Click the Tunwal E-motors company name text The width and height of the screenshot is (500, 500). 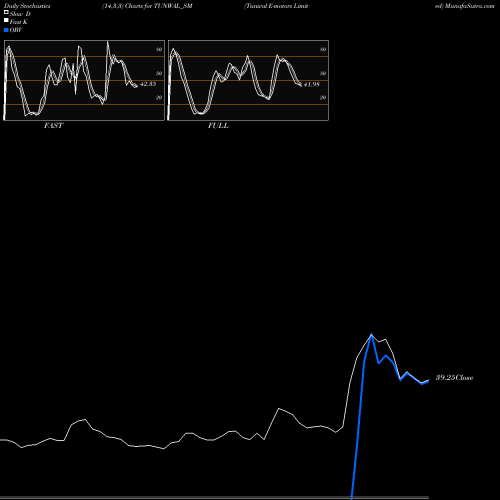pyautogui.click(x=276, y=6)
